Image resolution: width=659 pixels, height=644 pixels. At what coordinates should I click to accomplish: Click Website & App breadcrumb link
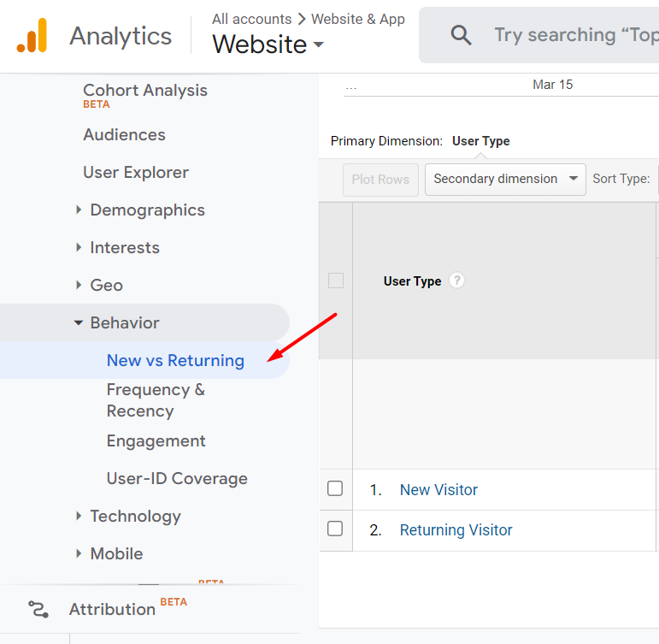[x=357, y=19]
